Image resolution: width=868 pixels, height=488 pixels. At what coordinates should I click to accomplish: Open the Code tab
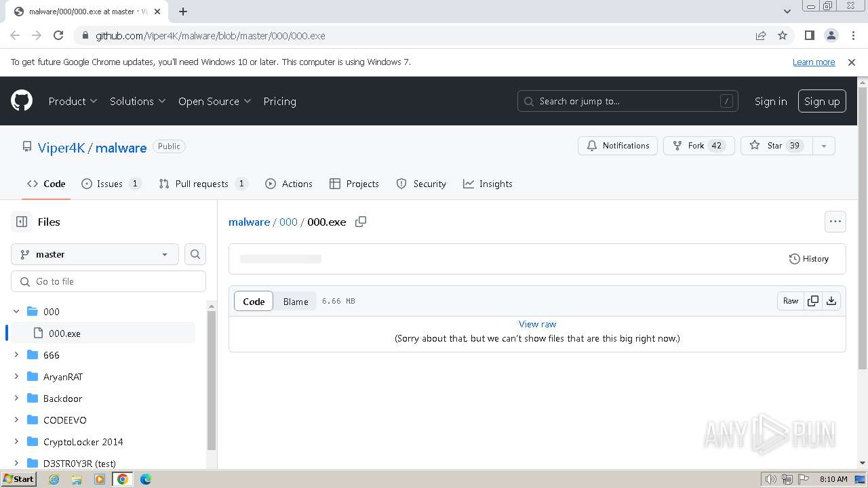click(x=46, y=184)
